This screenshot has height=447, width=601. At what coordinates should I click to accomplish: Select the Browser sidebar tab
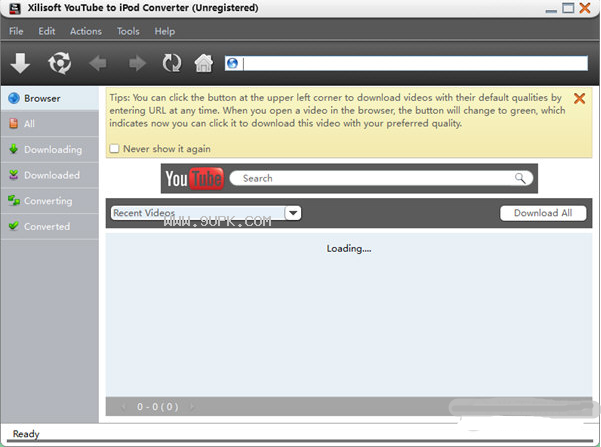point(49,98)
